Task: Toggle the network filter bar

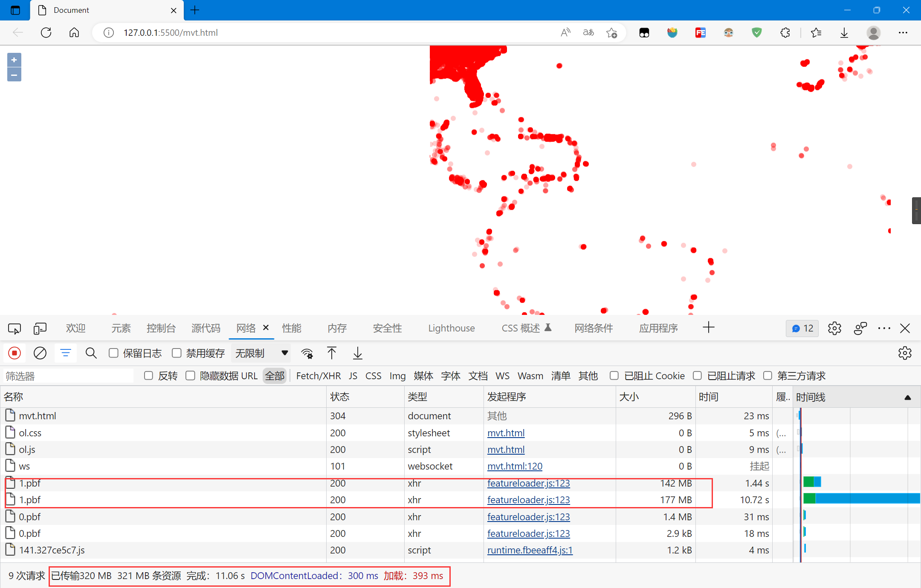Action: click(x=66, y=353)
